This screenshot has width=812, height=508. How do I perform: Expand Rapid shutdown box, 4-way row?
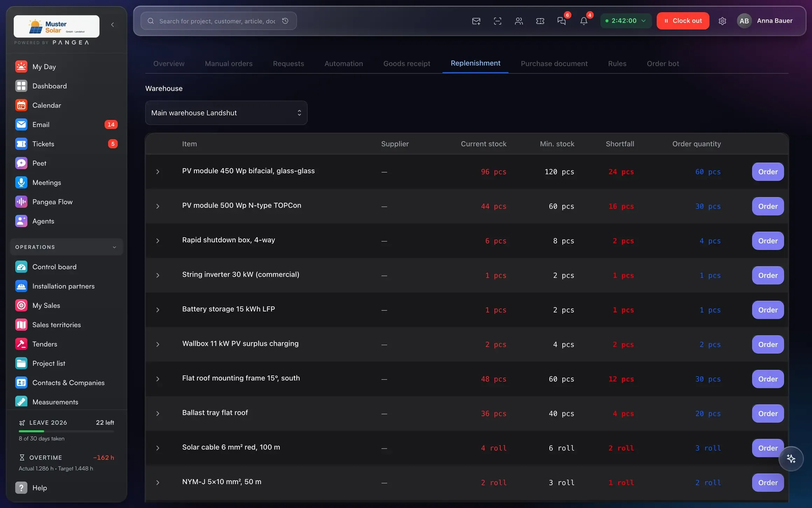pos(157,241)
